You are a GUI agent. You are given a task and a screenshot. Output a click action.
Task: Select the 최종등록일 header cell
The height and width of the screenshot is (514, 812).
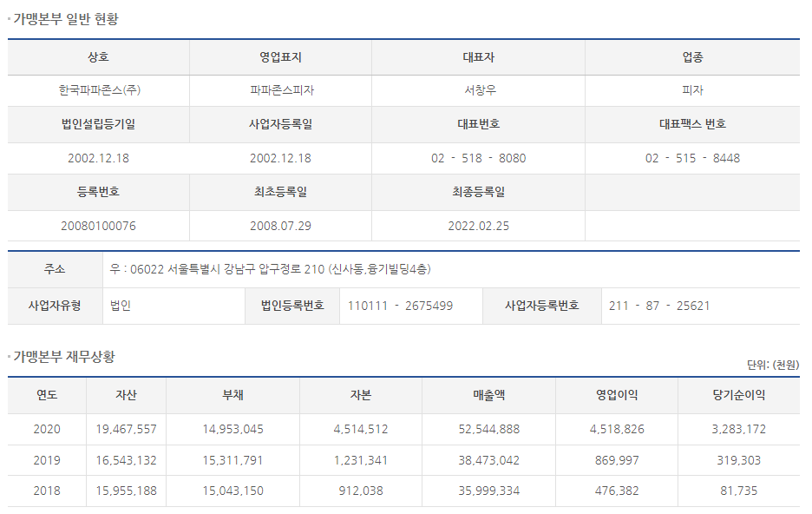click(x=479, y=192)
